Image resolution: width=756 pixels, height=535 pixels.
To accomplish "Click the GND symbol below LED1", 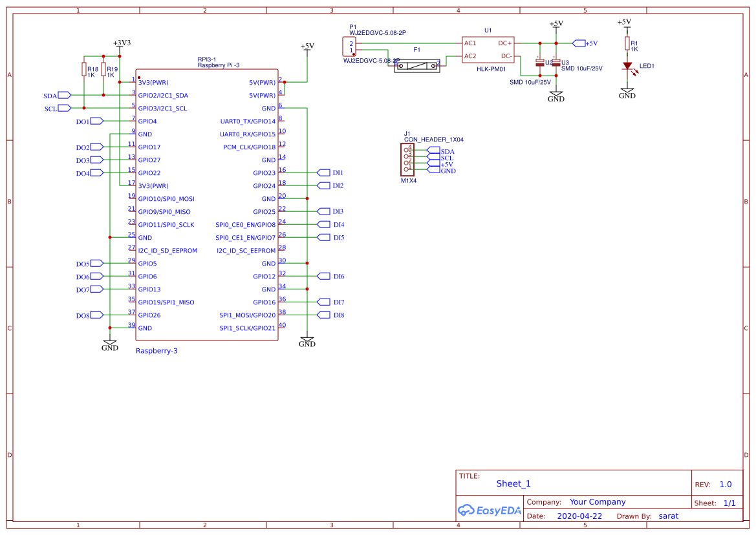I will (x=627, y=94).
